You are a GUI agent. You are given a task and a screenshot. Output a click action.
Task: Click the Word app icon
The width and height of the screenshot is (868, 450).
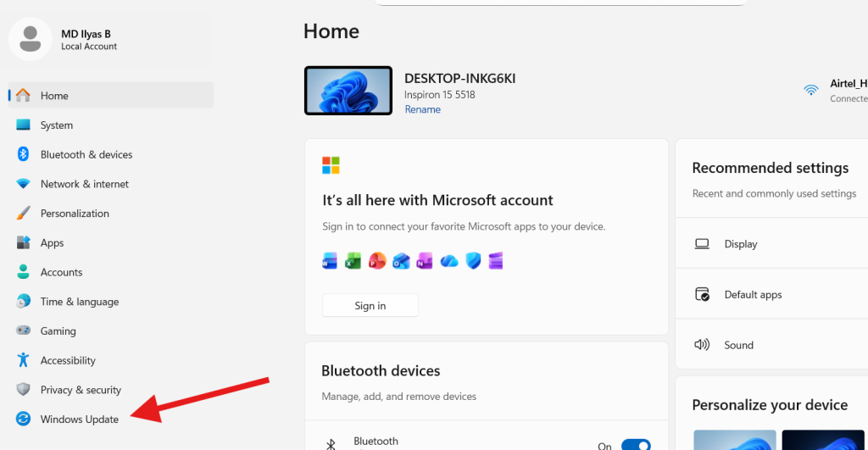point(330,261)
